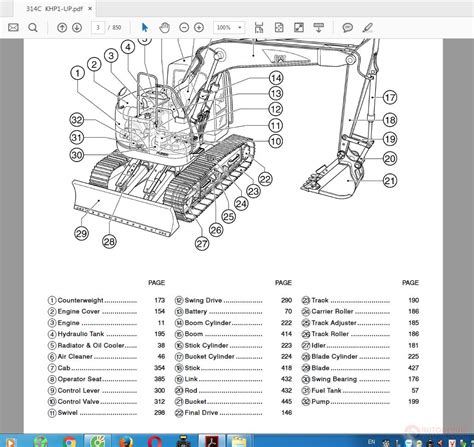Choose the arrow selection tool

tap(145, 27)
